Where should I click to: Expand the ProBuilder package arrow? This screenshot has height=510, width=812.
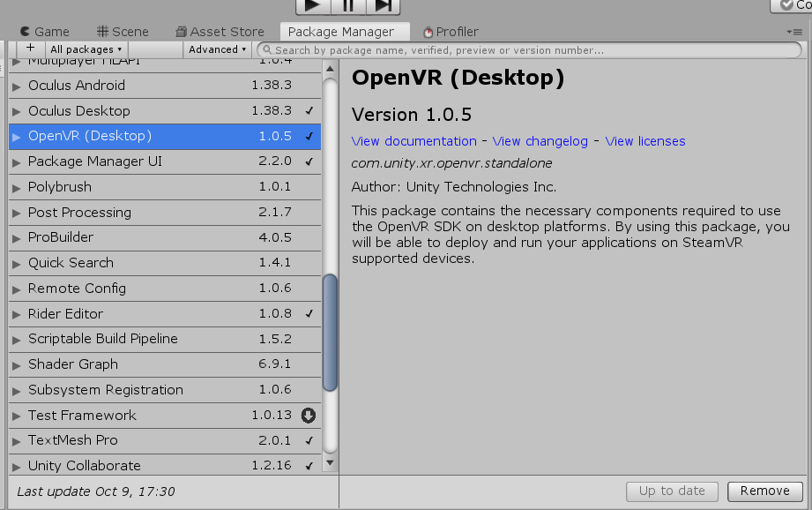point(17,238)
